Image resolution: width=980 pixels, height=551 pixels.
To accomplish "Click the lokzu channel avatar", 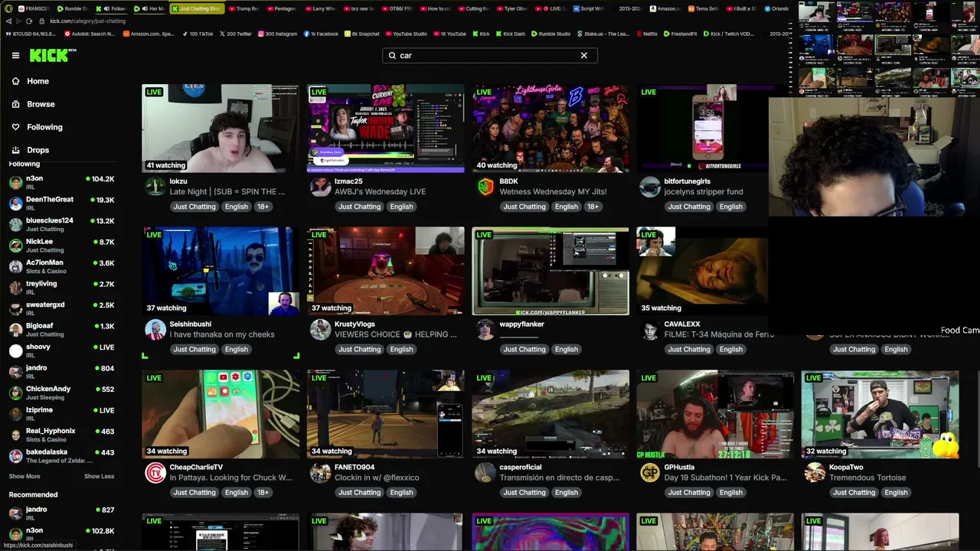I will coord(155,187).
